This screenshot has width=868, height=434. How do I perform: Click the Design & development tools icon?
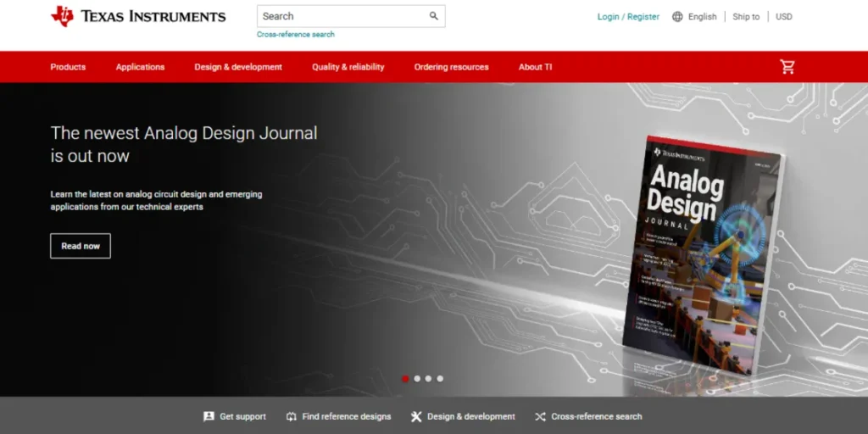[x=416, y=416]
